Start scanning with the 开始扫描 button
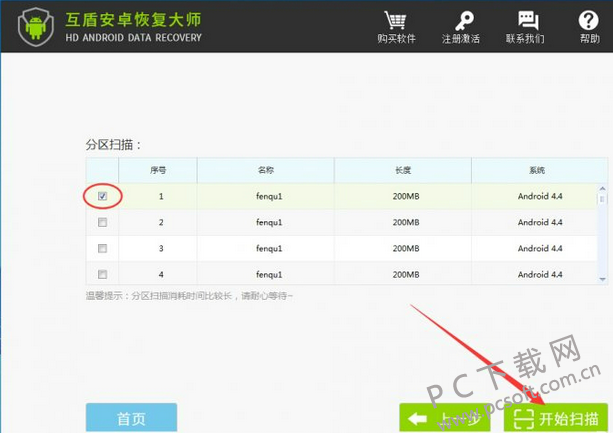Viewport: 613px width, 433px height. coord(556,418)
